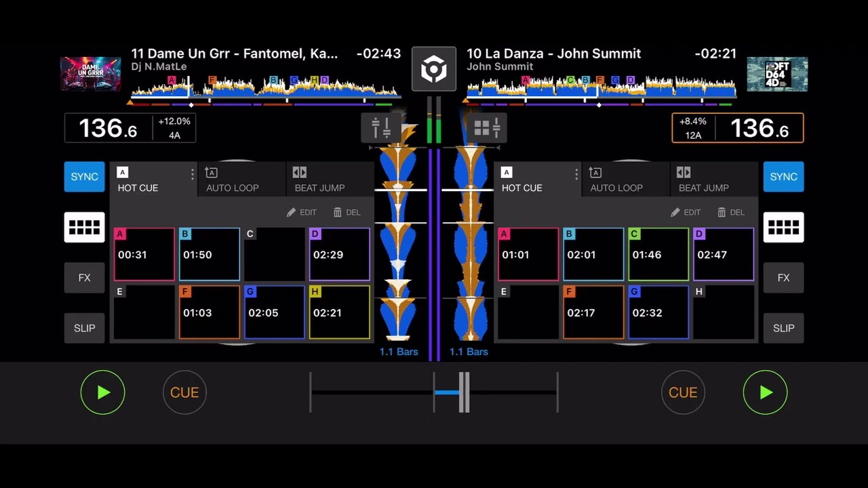This screenshot has height=488, width=868.
Task: Set left deck empty hot cue C
Action: tap(275, 254)
